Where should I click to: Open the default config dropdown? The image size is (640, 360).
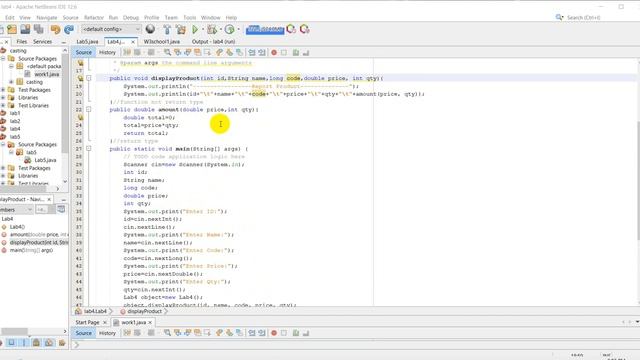pyautogui.click(x=111, y=29)
